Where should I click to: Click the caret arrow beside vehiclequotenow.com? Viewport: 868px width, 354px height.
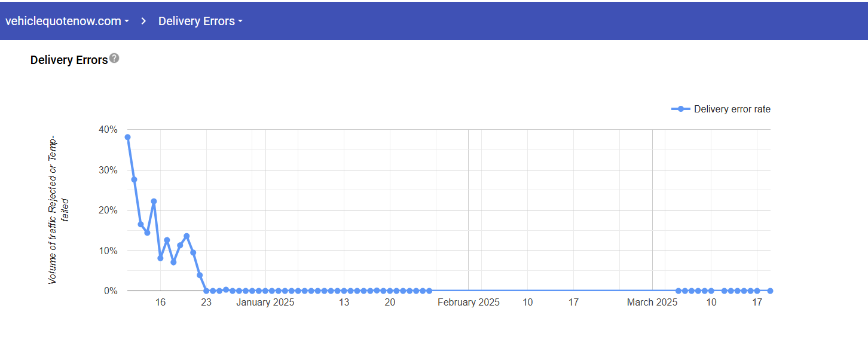pyautogui.click(x=127, y=22)
